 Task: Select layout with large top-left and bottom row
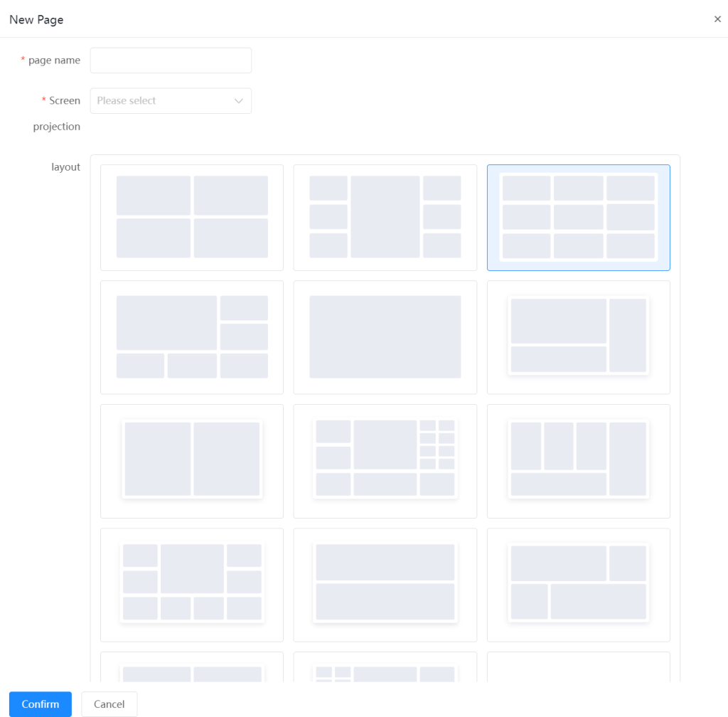coord(192,337)
